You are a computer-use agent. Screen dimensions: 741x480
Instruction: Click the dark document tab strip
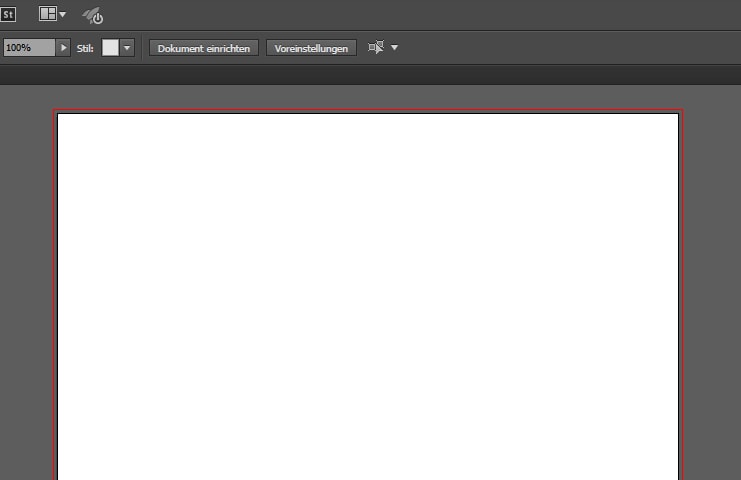tap(370, 75)
